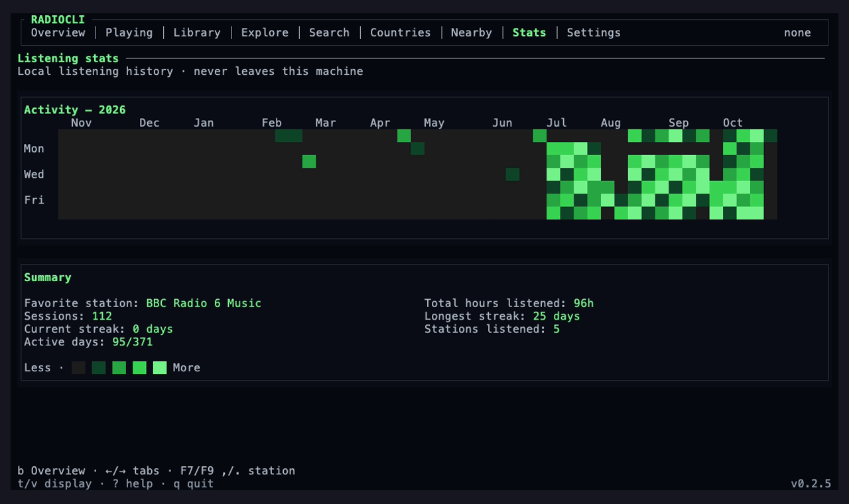This screenshot has width=849, height=504.
Task: Click 'Local listening history' subtitle text
Action: (96, 71)
